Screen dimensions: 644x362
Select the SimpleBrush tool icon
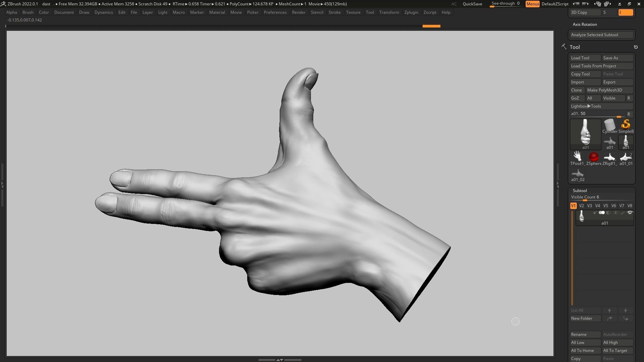point(626,127)
